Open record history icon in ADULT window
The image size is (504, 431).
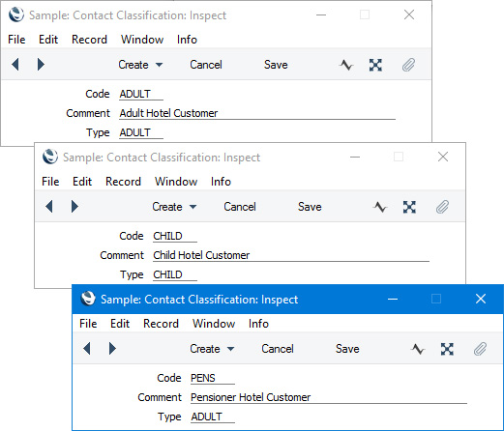point(346,65)
